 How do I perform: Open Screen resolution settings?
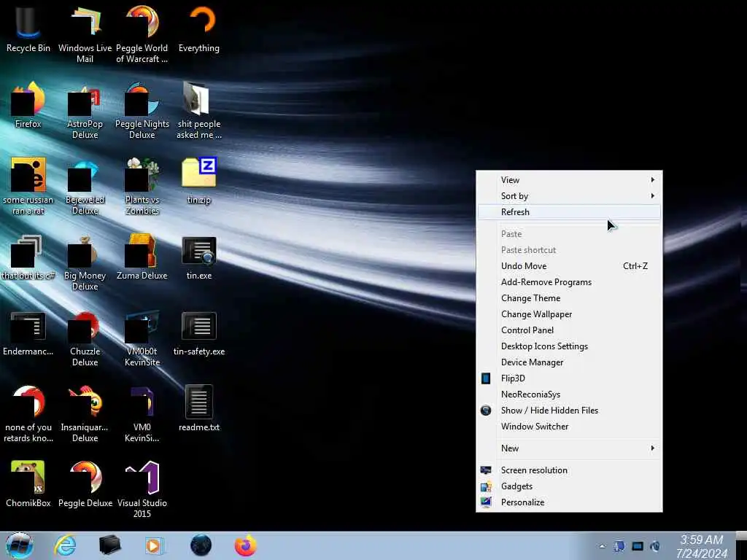pos(569,470)
